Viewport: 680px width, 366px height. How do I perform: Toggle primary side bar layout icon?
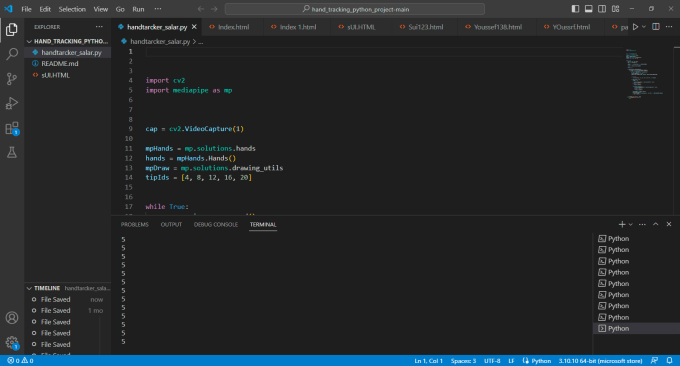coord(575,9)
